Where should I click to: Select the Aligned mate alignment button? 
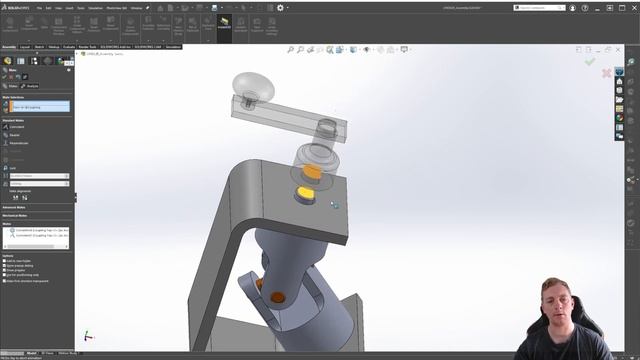(x=16, y=198)
